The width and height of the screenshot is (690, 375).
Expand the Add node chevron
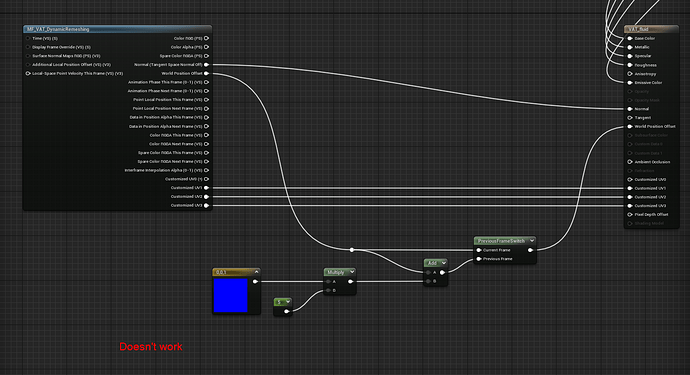click(444, 263)
